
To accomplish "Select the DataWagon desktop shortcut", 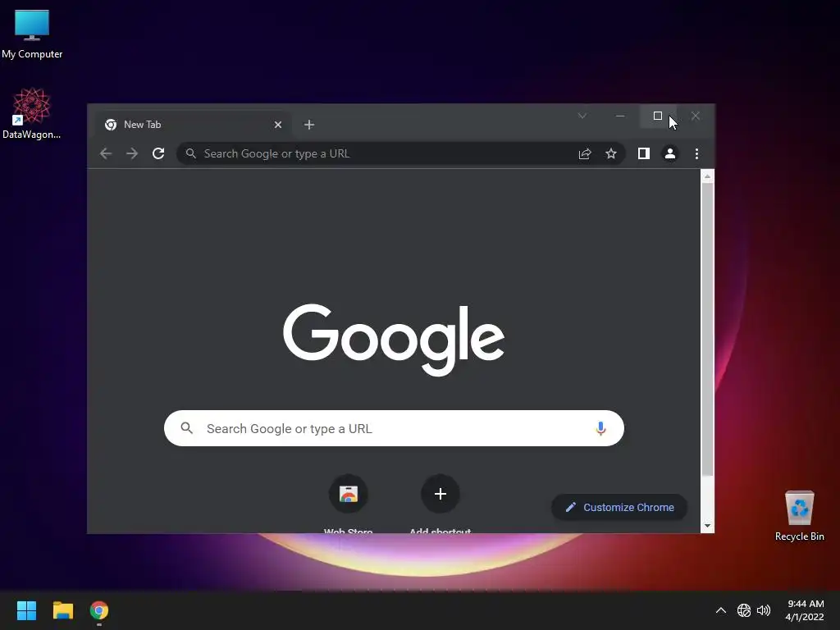I will coord(32,113).
